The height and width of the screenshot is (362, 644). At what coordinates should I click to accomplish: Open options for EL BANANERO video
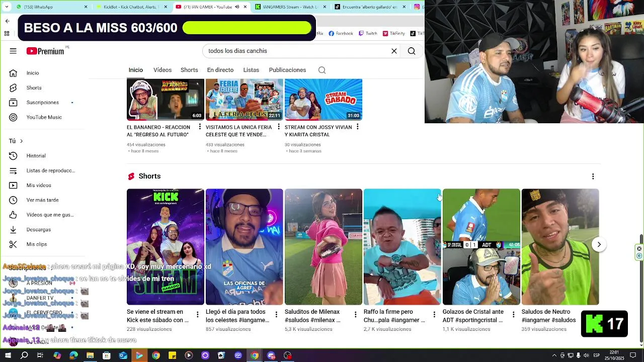pyautogui.click(x=200, y=127)
